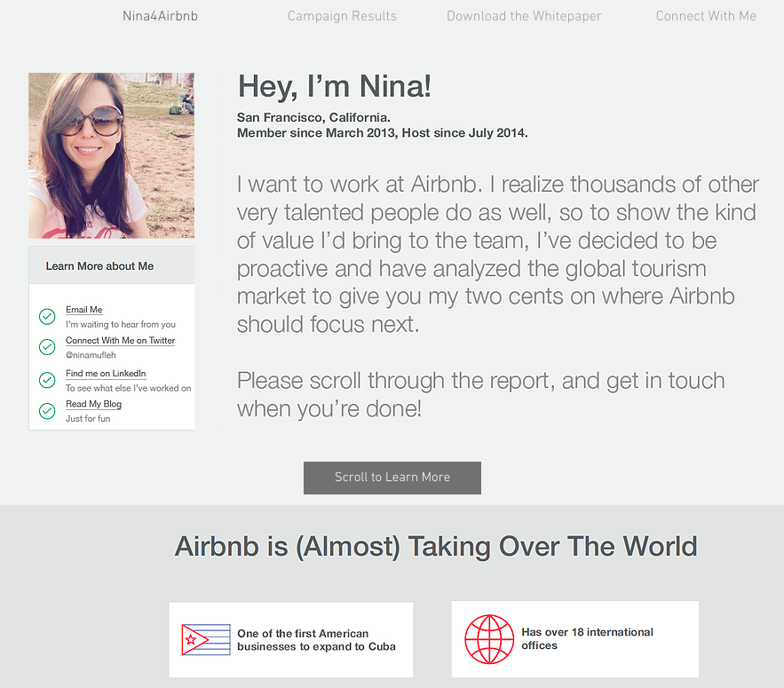Click the @ninamufleh Twitter handle text
The width and height of the screenshot is (784, 688).
pyautogui.click(x=91, y=355)
